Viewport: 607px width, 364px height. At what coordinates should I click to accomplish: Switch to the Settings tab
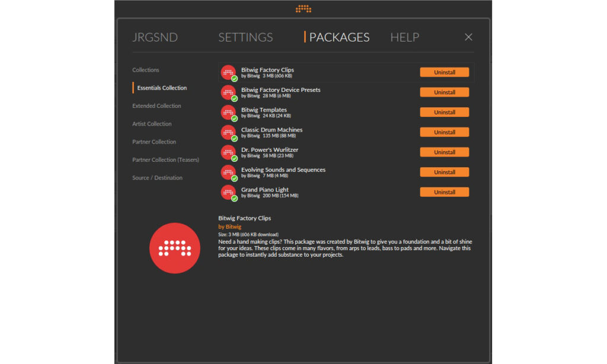[245, 37]
